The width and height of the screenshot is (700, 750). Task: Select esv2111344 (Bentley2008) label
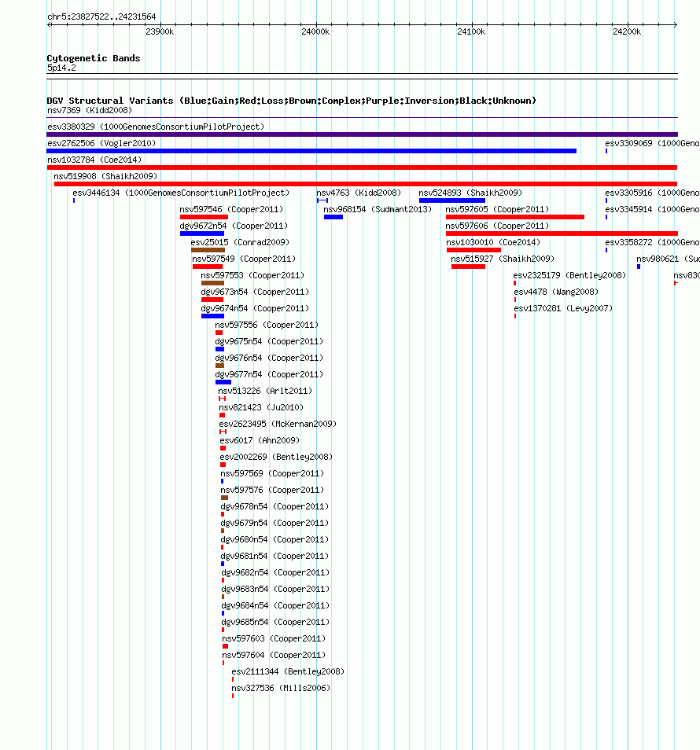coord(288,671)
